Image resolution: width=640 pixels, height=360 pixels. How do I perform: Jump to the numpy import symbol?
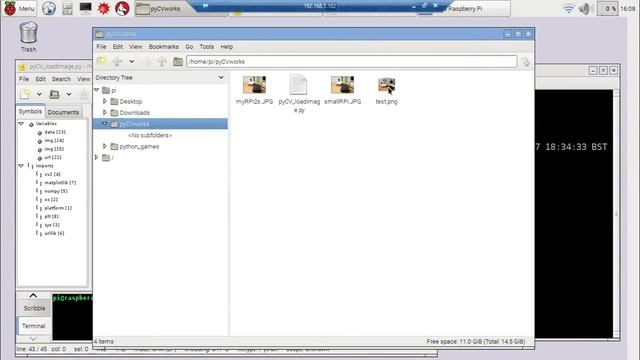tap(56, 191)
